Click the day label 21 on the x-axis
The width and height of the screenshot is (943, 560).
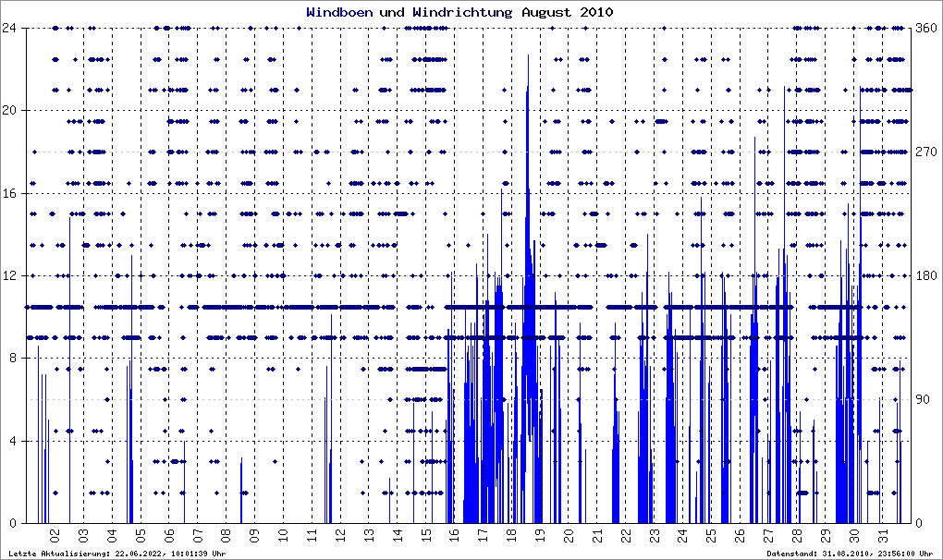coord(598,535)
